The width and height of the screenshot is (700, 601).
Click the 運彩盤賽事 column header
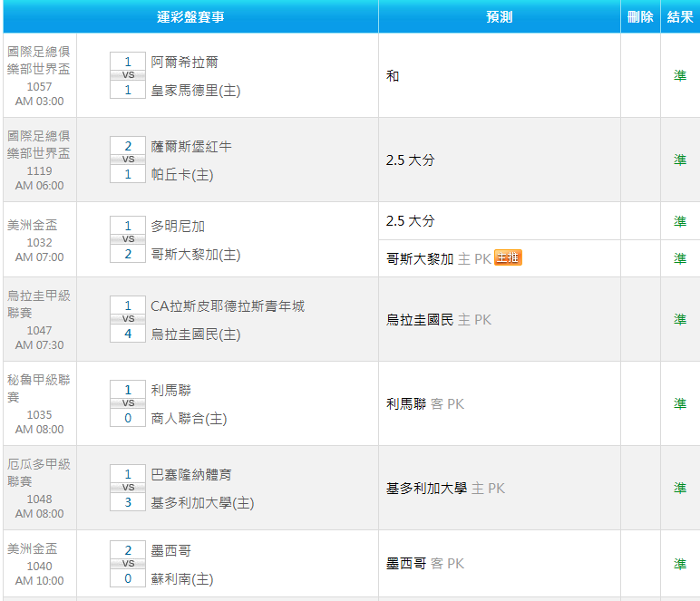click(190, 17)
